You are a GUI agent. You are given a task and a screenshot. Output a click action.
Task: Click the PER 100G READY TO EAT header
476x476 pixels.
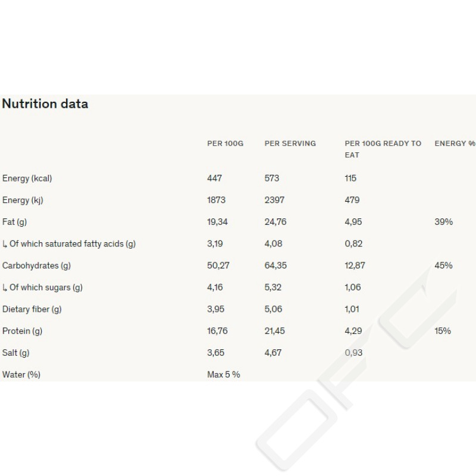(383, 149)
